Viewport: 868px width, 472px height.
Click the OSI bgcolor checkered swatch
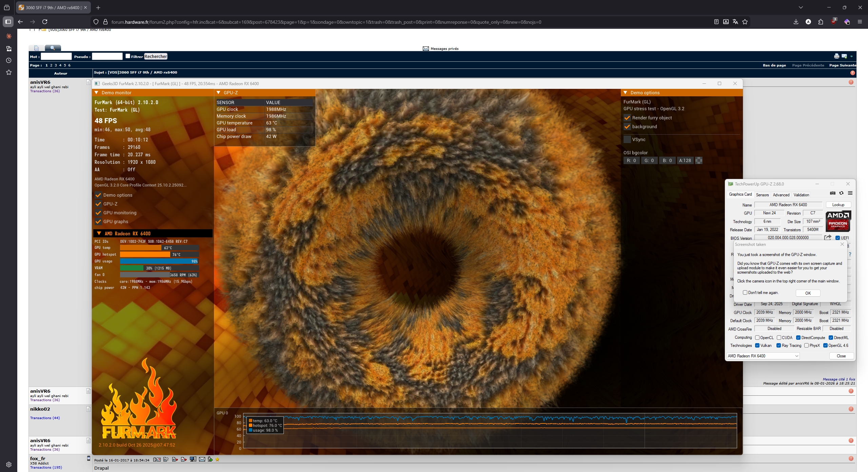pyautogui.click(x=699, y=160)
